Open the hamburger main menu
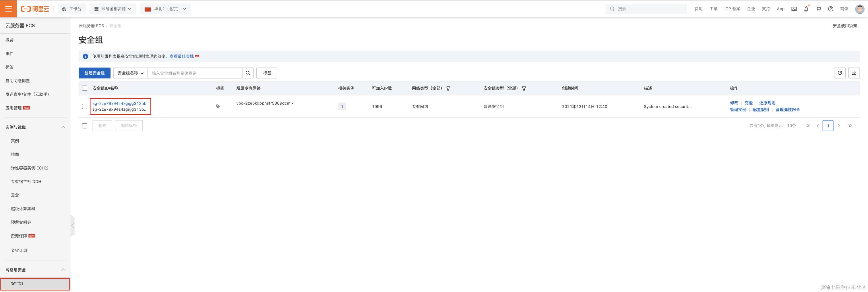This screenshot has height=292, width=868. pyautogui.click(x=8, y=9)
